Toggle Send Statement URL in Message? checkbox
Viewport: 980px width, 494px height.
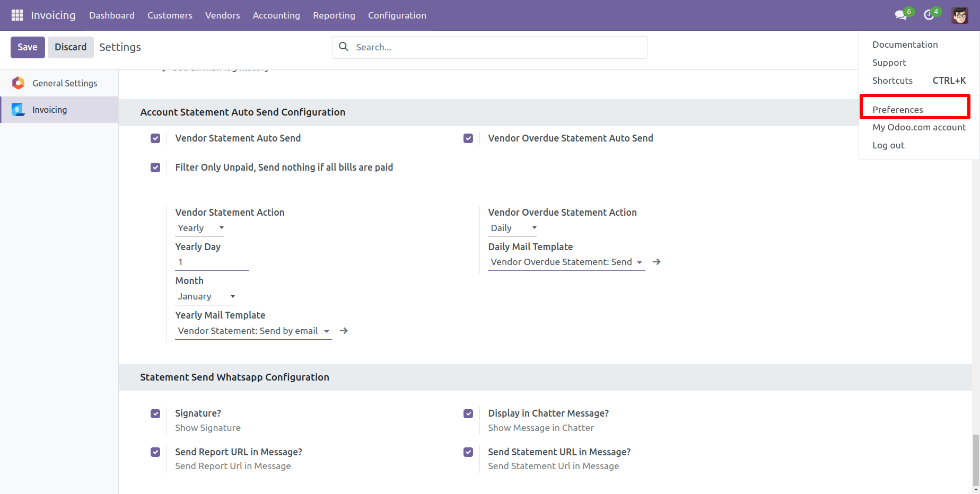[468, 452]
